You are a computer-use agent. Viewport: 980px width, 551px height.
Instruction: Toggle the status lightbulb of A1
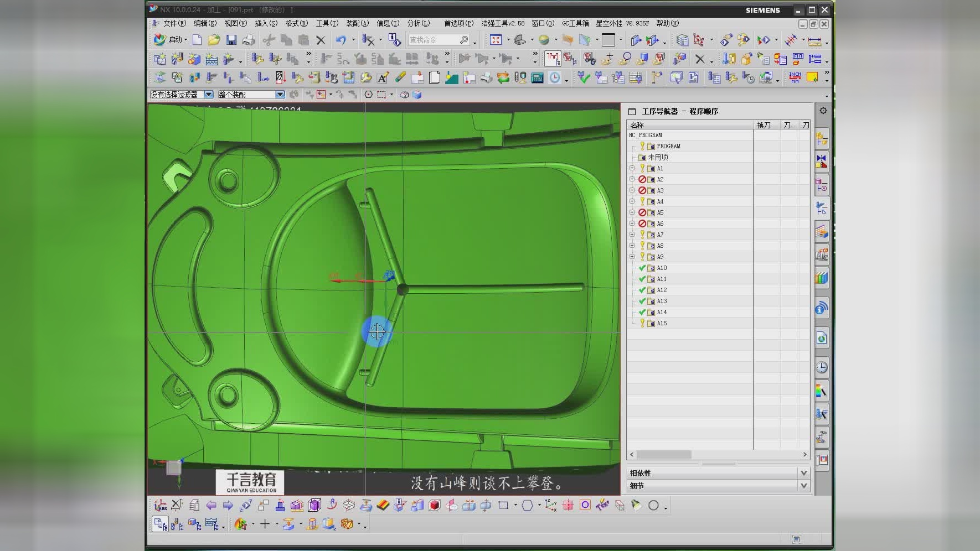(x=642, y=168)
